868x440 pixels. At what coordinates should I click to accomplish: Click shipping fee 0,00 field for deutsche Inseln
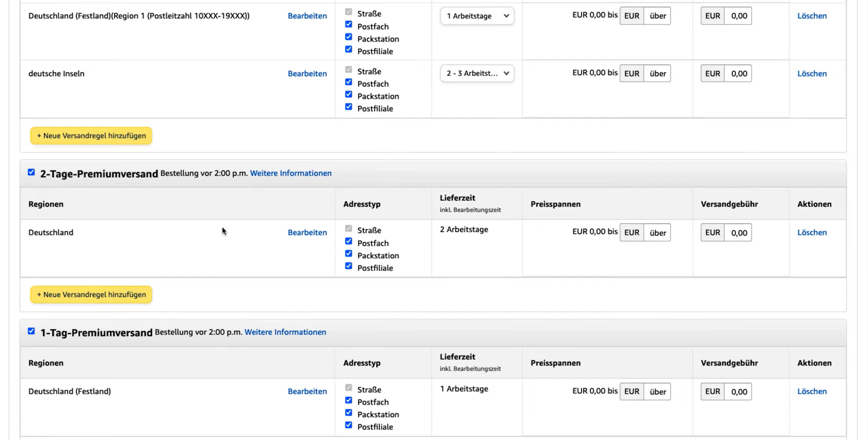point(738,74)
